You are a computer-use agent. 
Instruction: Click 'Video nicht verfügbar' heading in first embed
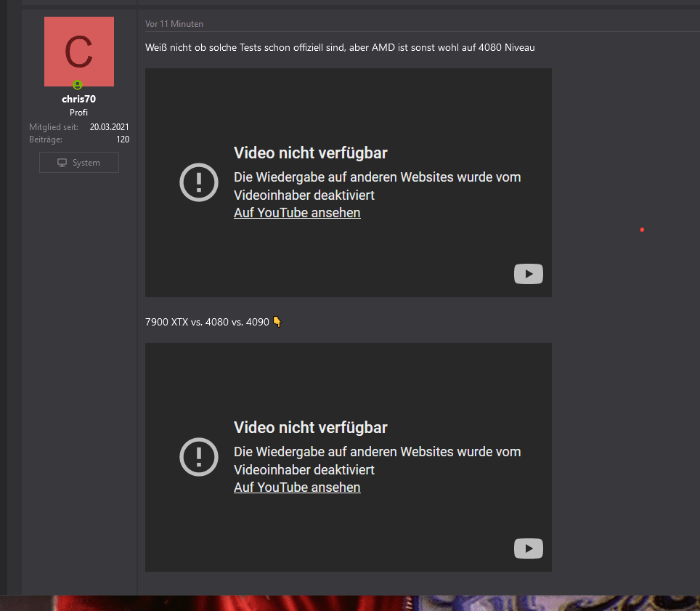(311, 153)
